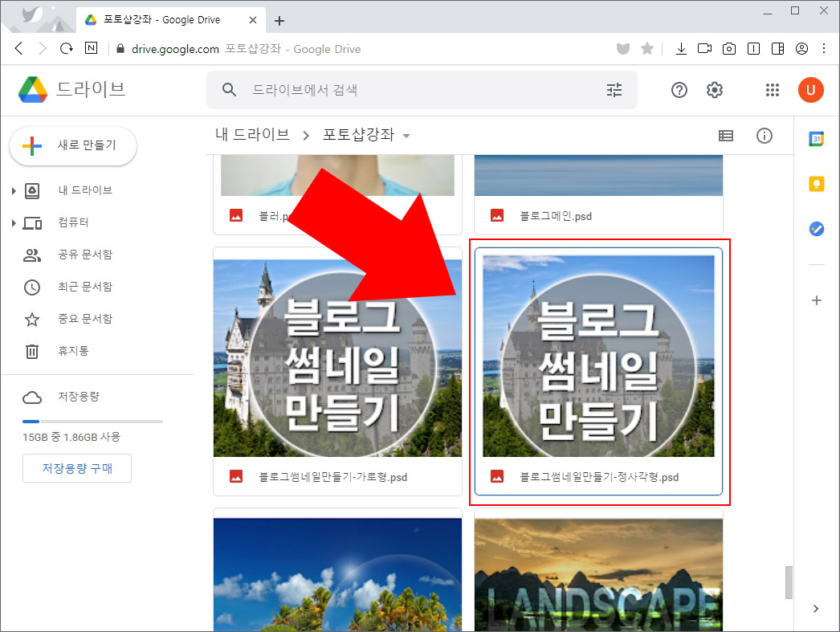
Task: Focus the 드라이브에서 검색 search field
Action: click(x=422, y=90)
